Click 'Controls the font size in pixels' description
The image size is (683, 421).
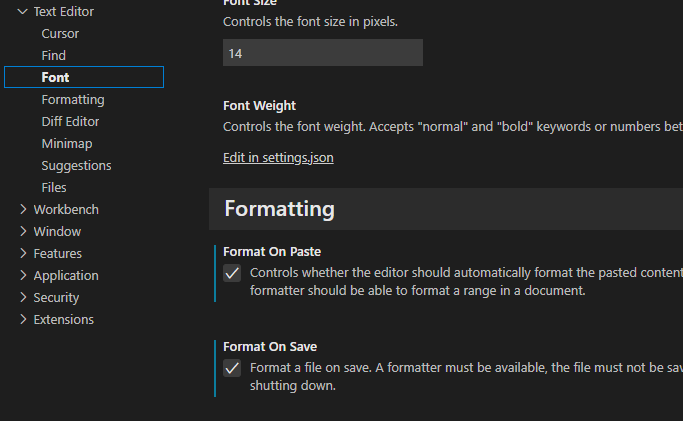[310, 21]
